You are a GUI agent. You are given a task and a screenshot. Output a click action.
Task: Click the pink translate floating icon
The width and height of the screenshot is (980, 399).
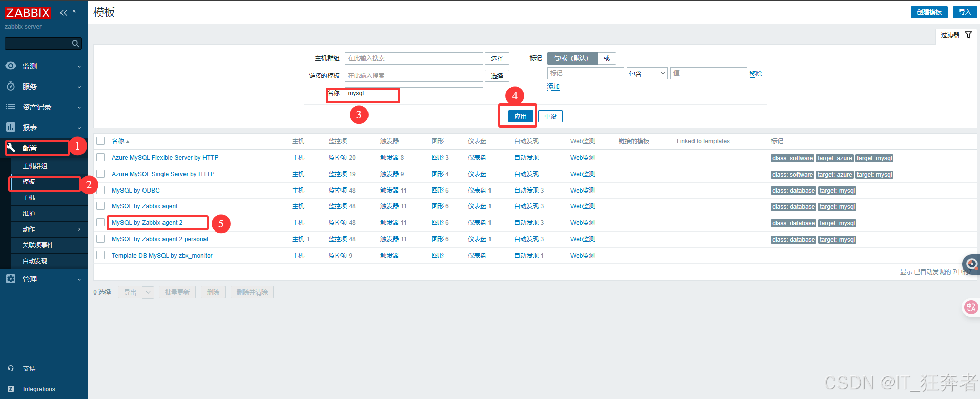[x=971, y=307]
